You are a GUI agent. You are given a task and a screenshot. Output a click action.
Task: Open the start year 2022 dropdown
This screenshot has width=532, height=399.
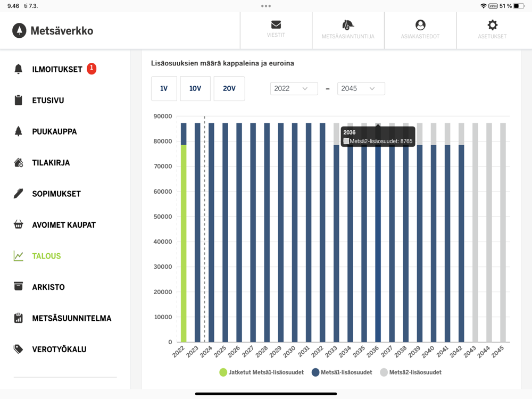click(294, 88)
